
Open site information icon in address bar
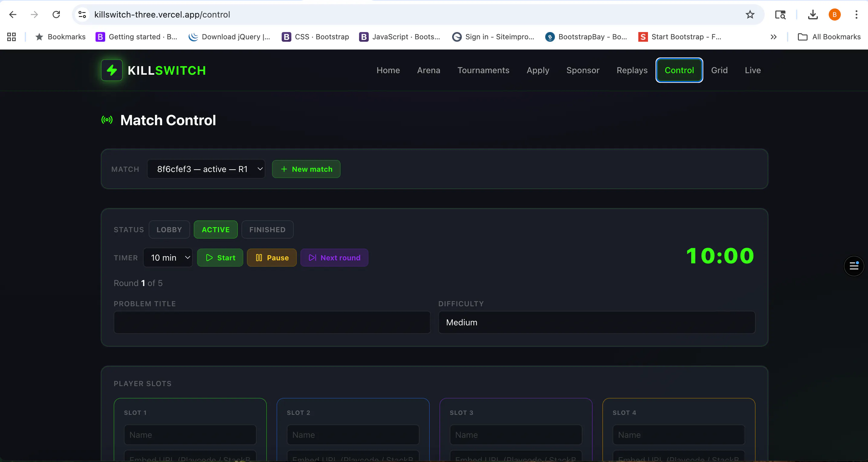82,15
